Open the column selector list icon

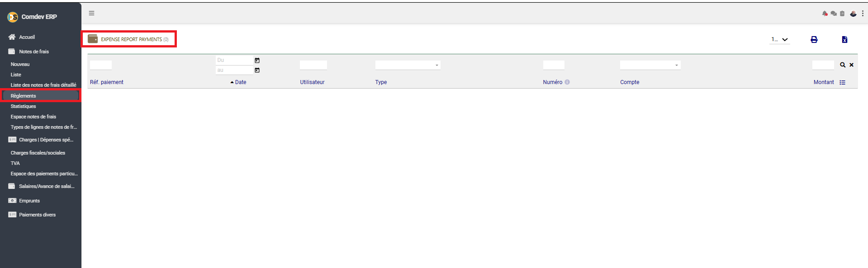tap(842, 82)
